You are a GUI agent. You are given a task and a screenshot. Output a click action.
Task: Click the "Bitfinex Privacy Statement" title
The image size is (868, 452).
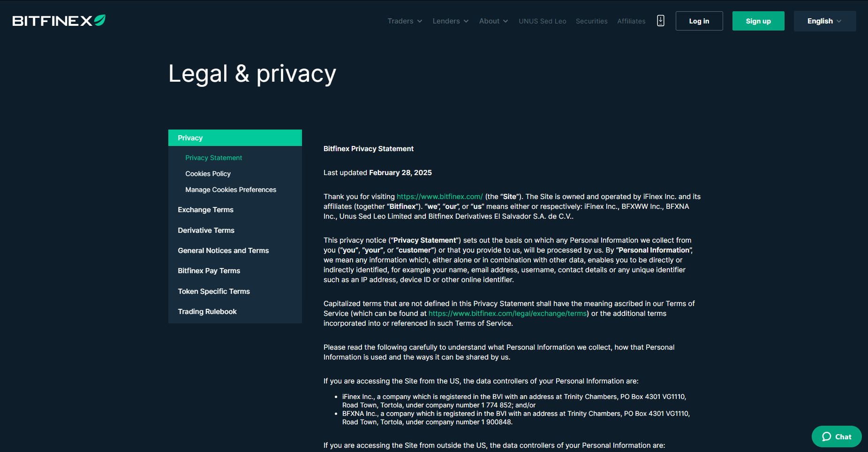[x=369, y=149]
